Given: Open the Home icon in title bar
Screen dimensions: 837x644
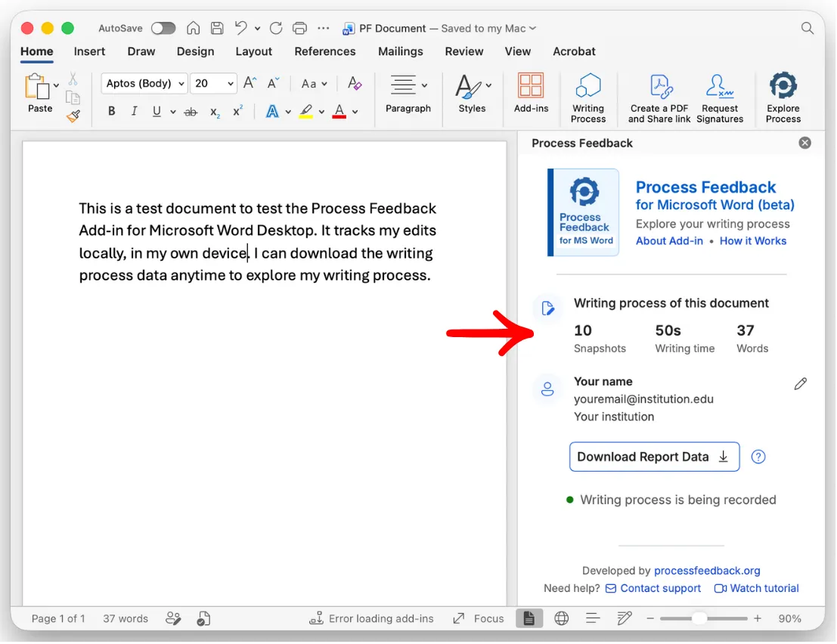Looking at the screenshot, I should 194,28.
